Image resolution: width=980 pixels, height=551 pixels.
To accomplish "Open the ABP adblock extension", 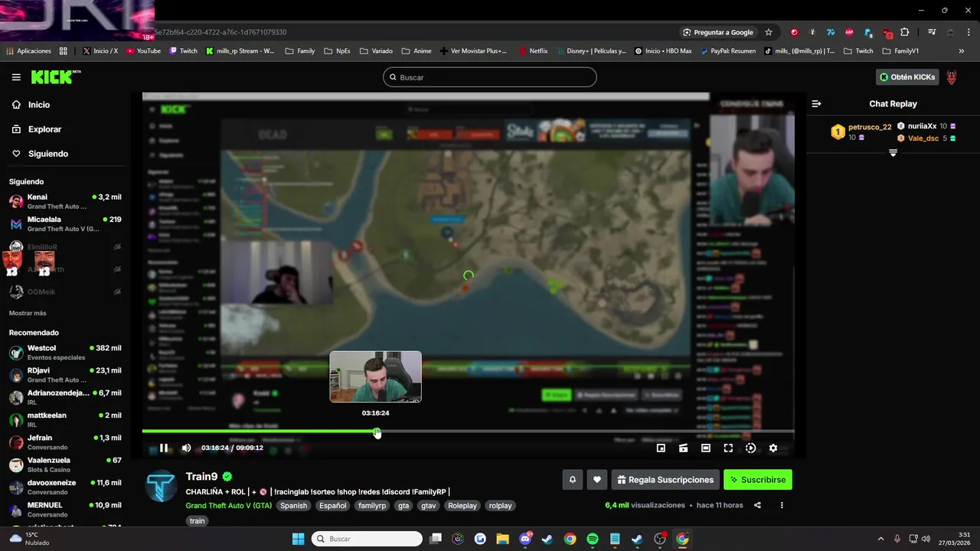I will [x=849, y=32].
